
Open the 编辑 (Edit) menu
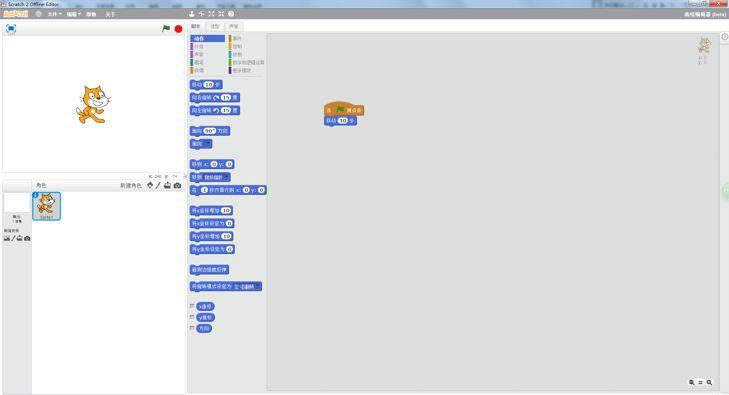pos(73,14)
